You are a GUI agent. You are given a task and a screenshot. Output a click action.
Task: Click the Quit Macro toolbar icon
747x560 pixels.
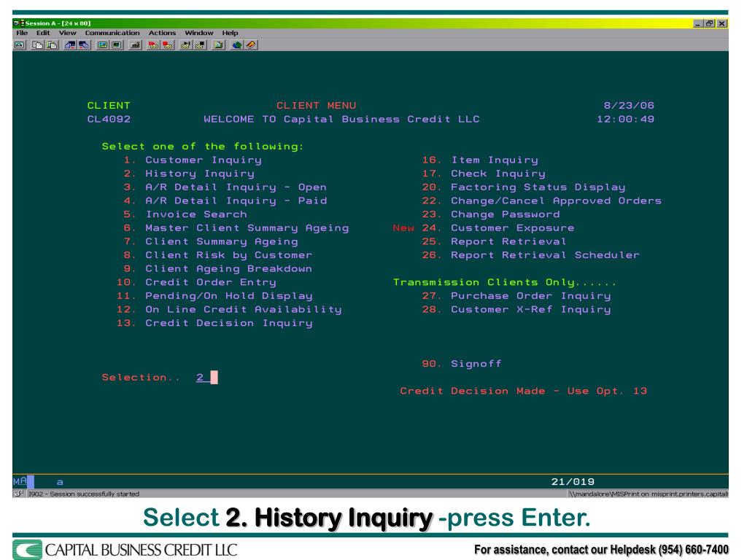(x=200, y=45)
